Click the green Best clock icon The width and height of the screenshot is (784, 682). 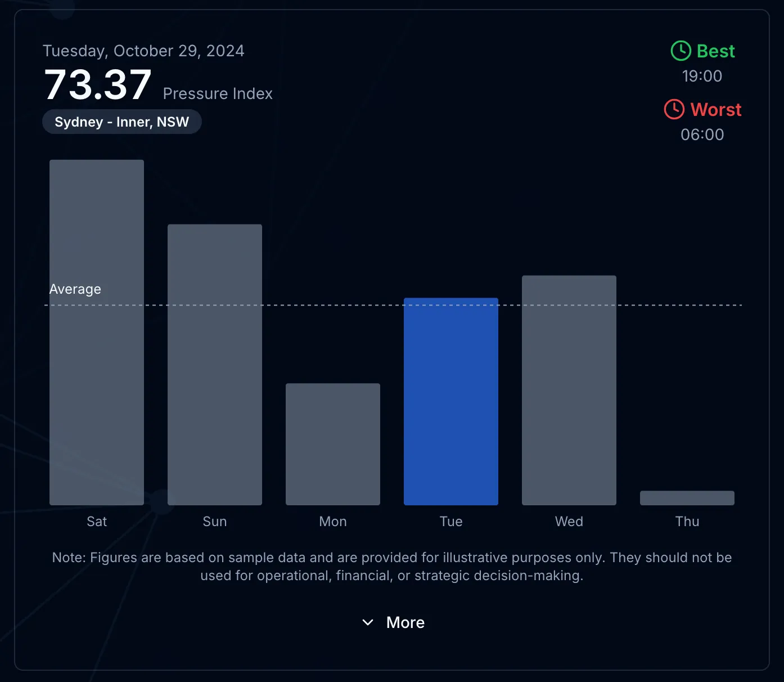pos(681,51)
